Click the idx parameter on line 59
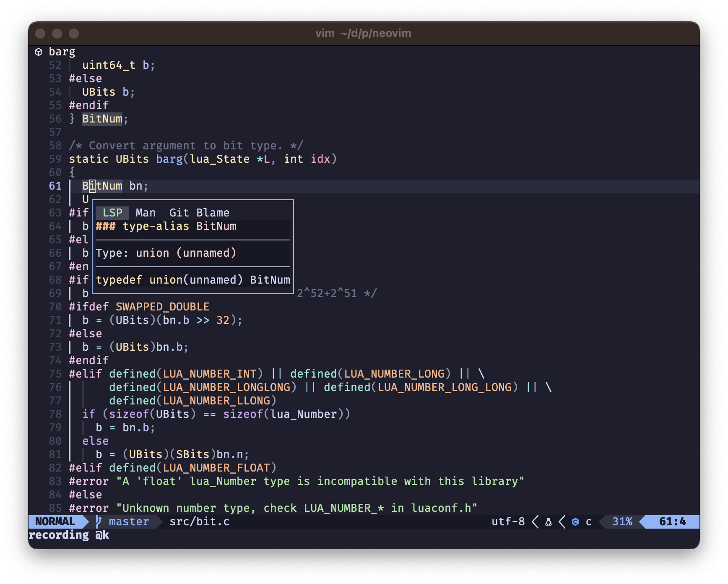Viewport: 728px width, 584px height. pos(320,159)
